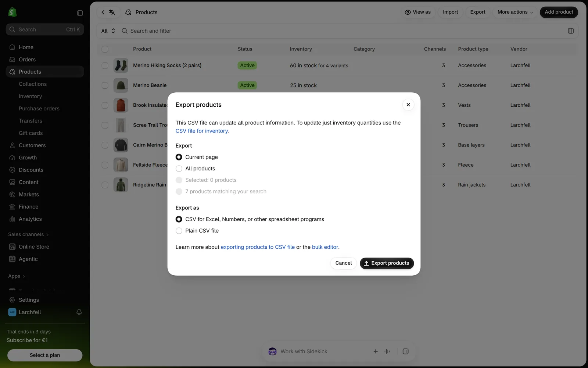Screen dimensions: 588x368
Task: Check the Ridgeline Rain row checkbox
Action: (x=105, y=185)
